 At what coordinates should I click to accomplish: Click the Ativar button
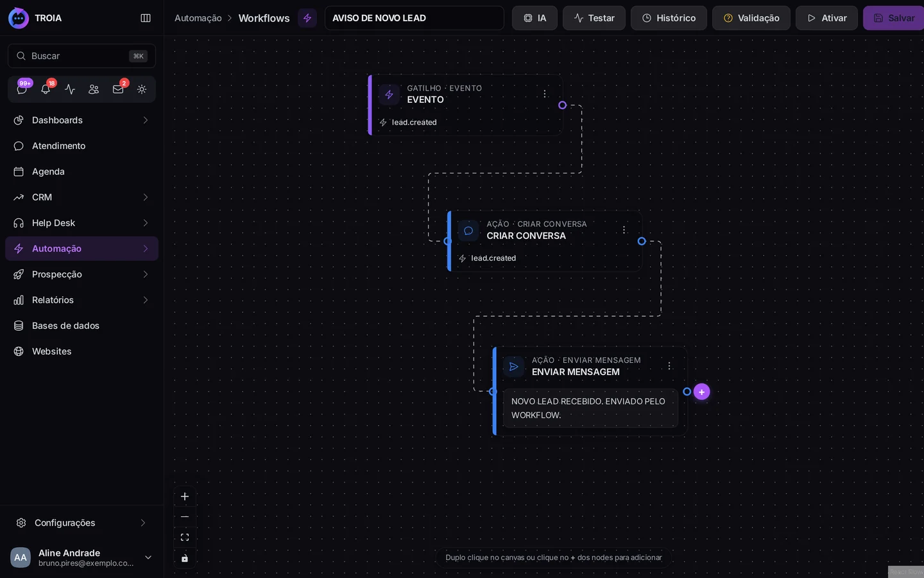pos(826,18)
